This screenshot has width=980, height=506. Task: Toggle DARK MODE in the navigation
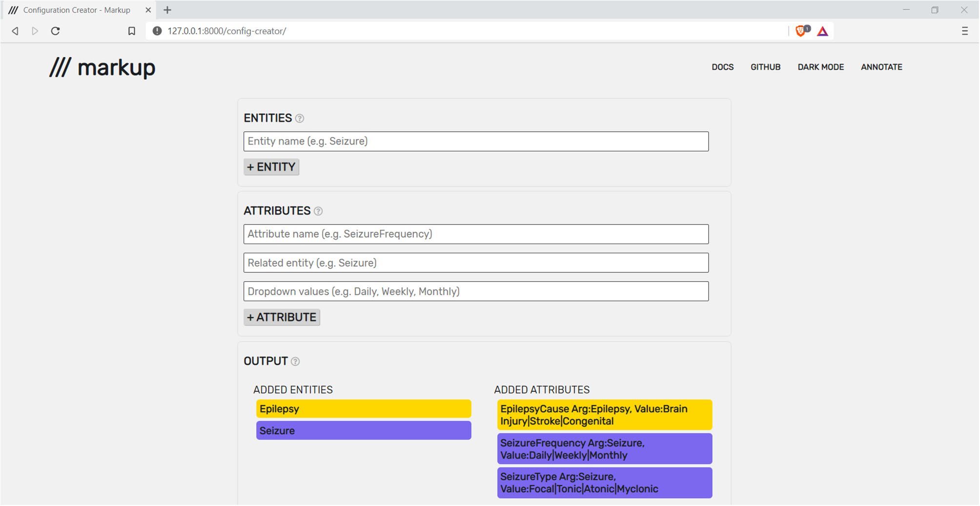(820, 67)
